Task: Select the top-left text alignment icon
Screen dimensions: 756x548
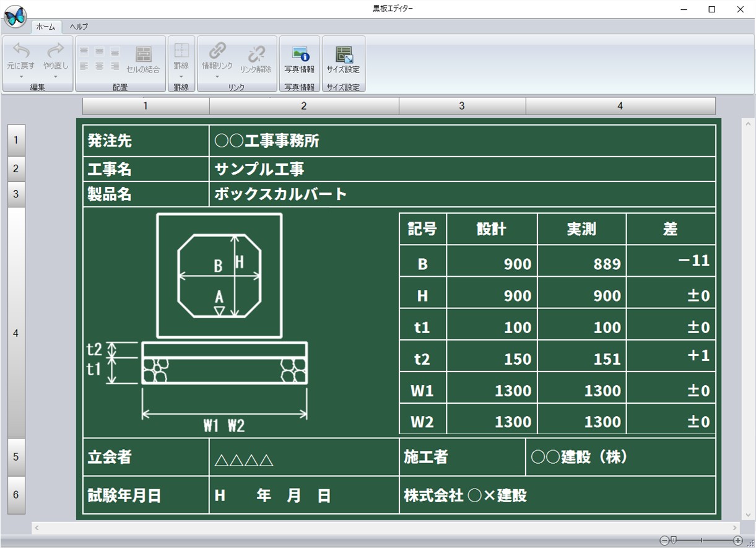Action: coord(84,50)
